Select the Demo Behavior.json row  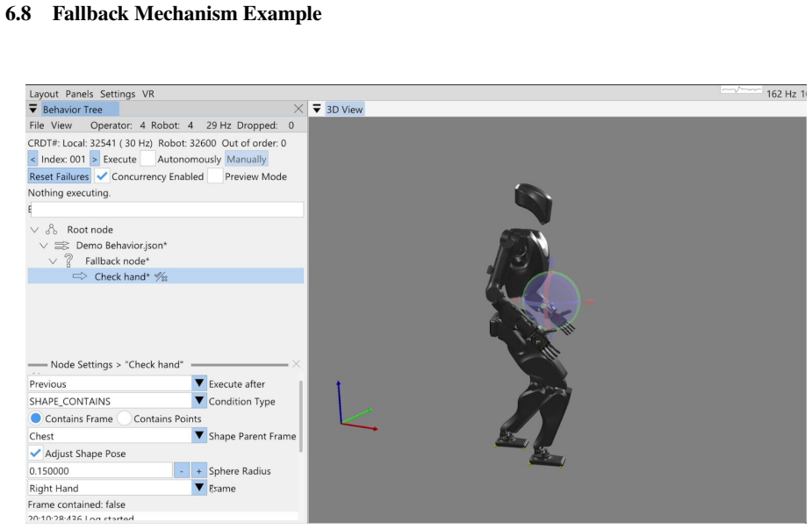166,246
